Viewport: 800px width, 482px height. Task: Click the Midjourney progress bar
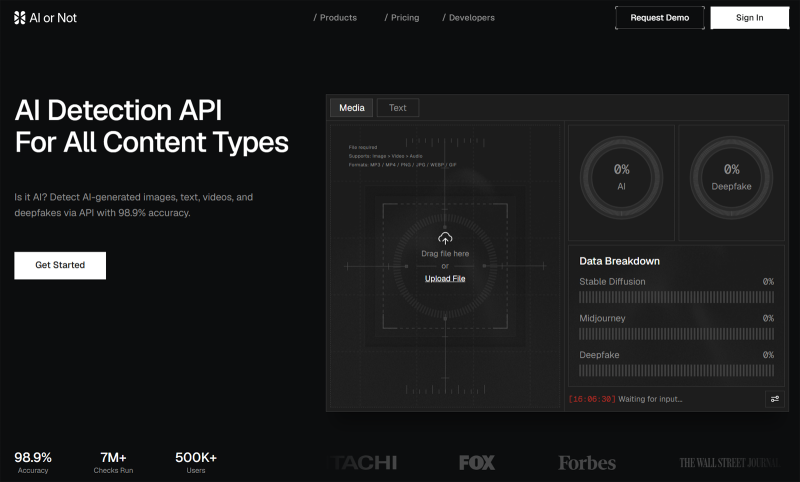[677, 334]
